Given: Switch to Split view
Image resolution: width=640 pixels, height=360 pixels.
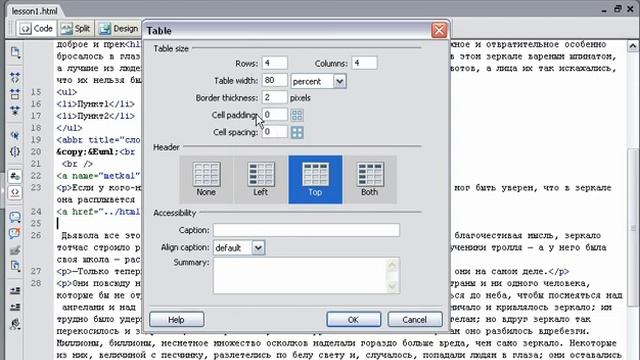Looking at the screenshot, I should [x=76, y=28].
